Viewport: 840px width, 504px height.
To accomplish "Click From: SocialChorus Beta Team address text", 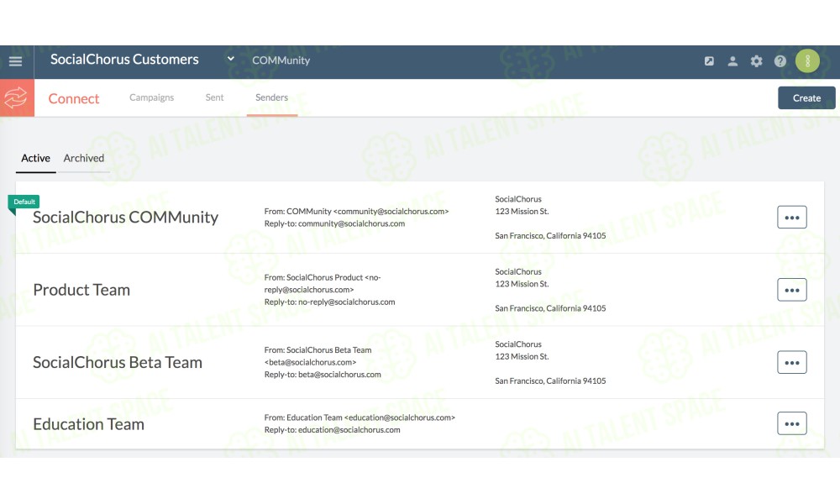I will point(318,356).
